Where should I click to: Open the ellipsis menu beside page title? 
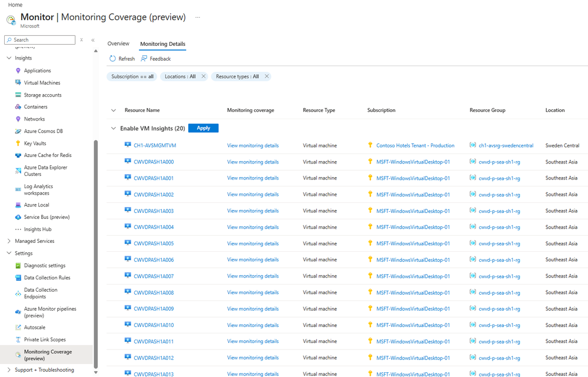[198, 17]
